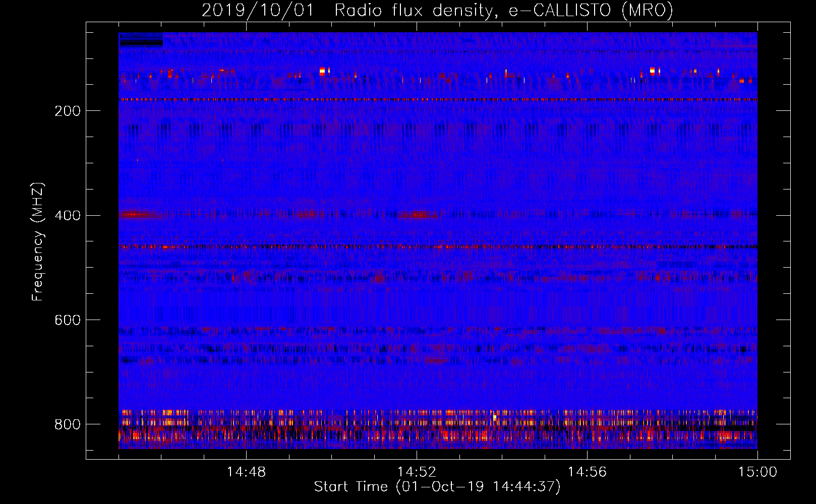The width and height of the screenshot is (816, 504).
Task: Click the 'Frequency (MHZ)' axis label
Action: pyautogui.click(x=38, y=242)
